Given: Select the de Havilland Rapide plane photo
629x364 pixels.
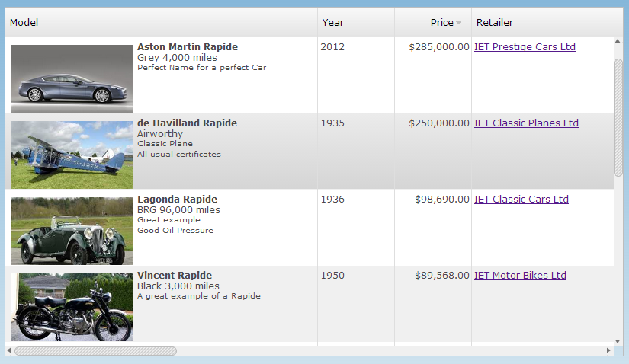Looking at the screenshot, I should pos(72,155).
